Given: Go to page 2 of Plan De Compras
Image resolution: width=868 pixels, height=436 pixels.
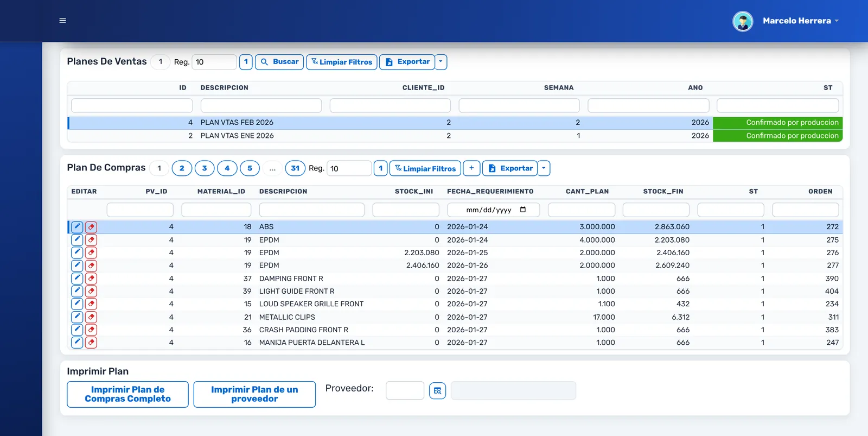Looking at the screenshot, I should 182,168.
